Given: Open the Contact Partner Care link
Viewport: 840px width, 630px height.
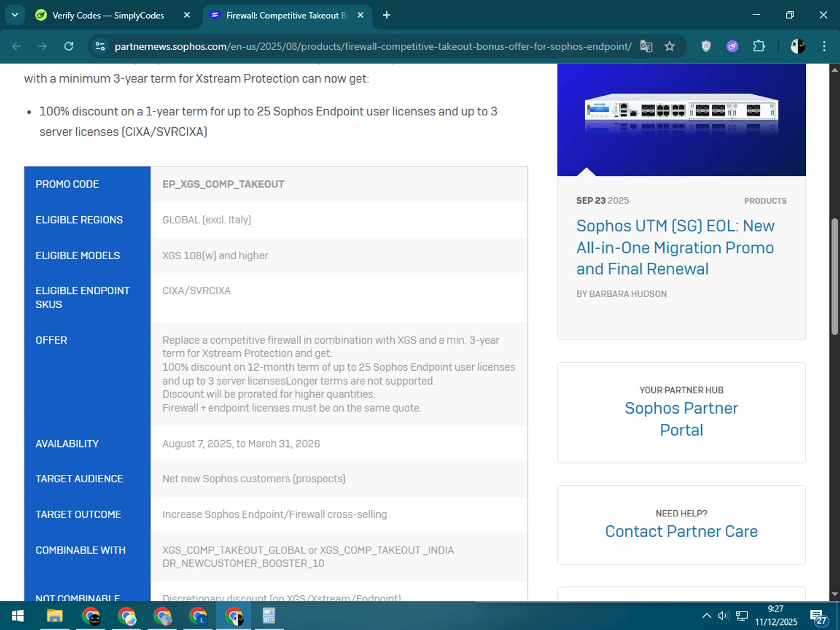Looking at the screenshot, I should pyautogui.click(x=682, y=531).
